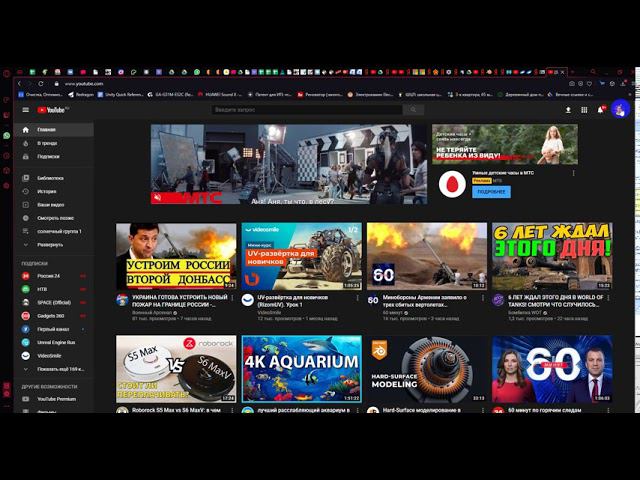
Task: Open the account avatar menu
Action: [620, 109]
